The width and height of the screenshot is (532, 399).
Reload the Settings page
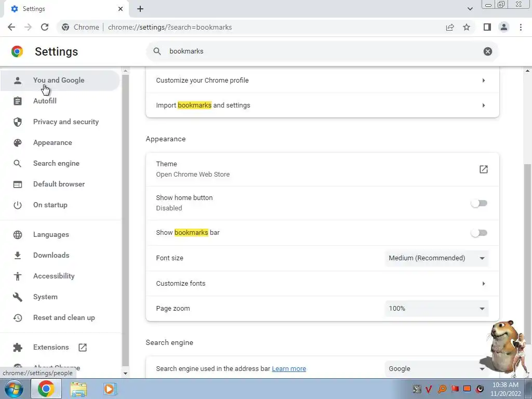[x=45, y=27]
